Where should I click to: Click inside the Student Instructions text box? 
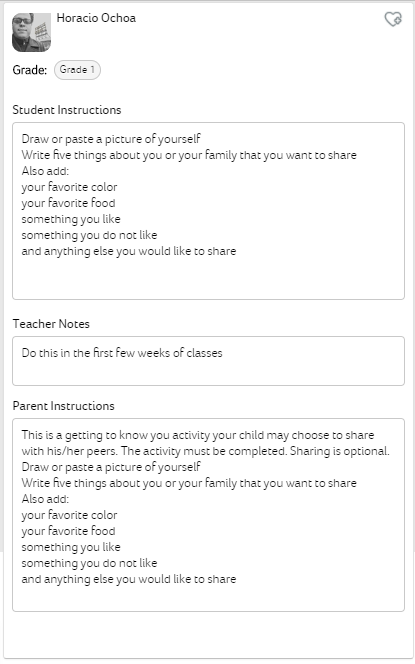click(208, 211)
